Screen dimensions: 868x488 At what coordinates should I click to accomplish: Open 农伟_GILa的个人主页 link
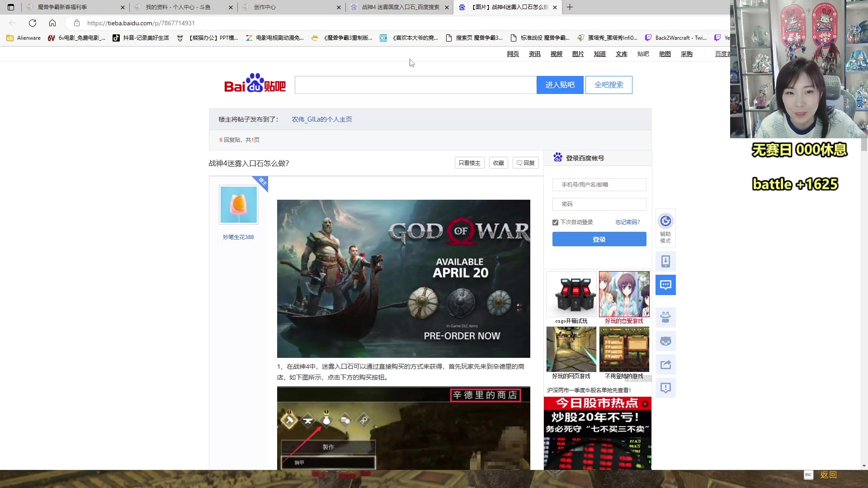point(322,120)
